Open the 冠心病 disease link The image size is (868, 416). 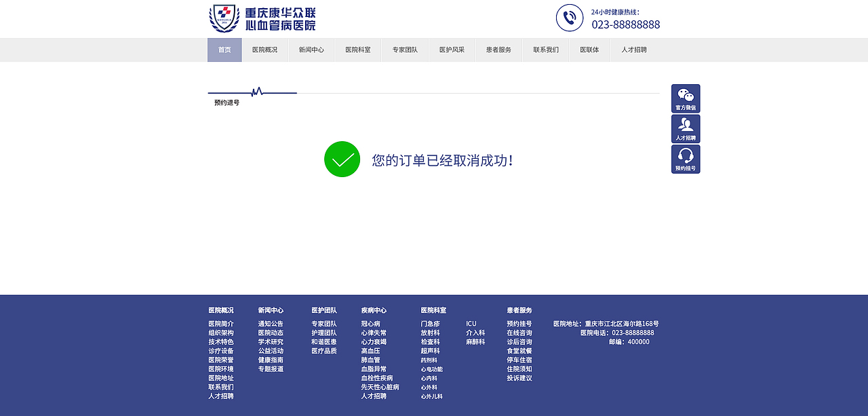coord(371,323)
